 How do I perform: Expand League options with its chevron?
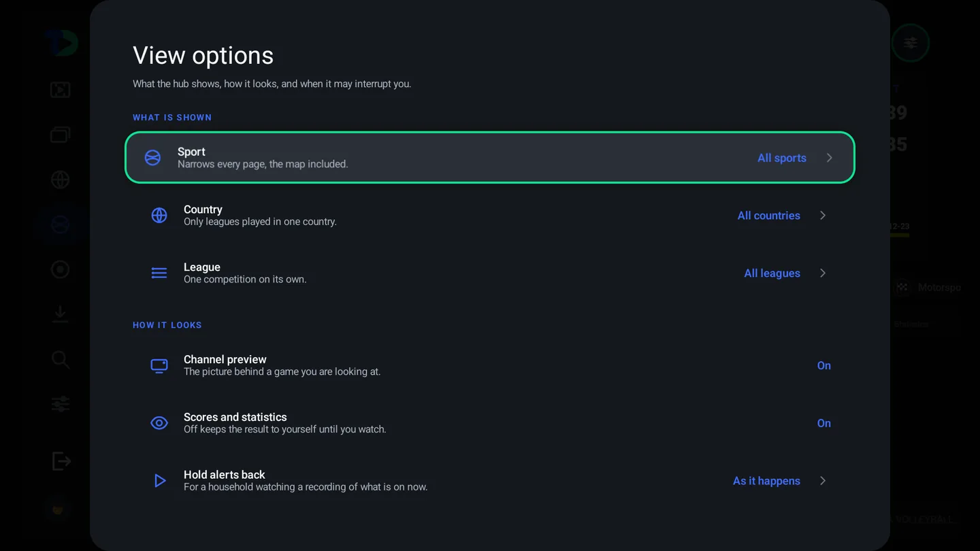[x=823, y=273]
